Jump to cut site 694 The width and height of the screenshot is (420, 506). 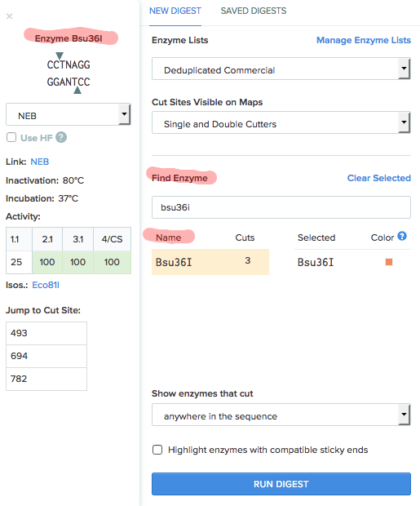[x=46, y=356]
